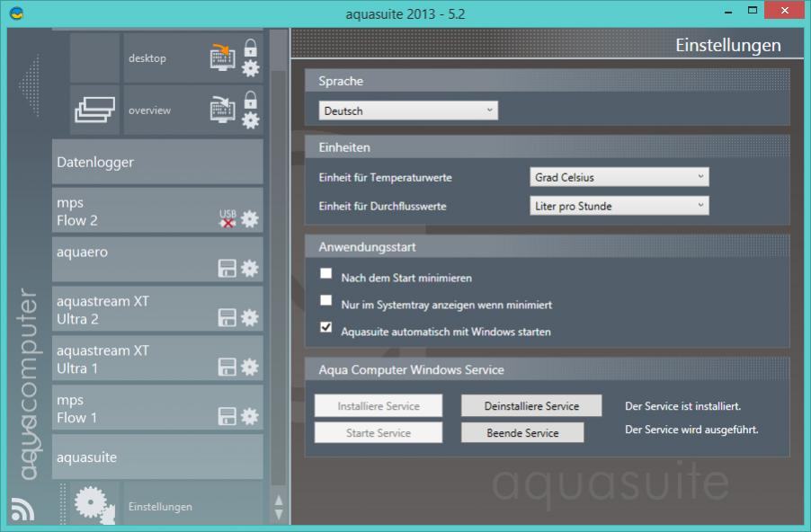Image resolution: width=811 pixels, height=532 pixels.
Task: Open gear settings for aquaero
Action: [250, 269]
